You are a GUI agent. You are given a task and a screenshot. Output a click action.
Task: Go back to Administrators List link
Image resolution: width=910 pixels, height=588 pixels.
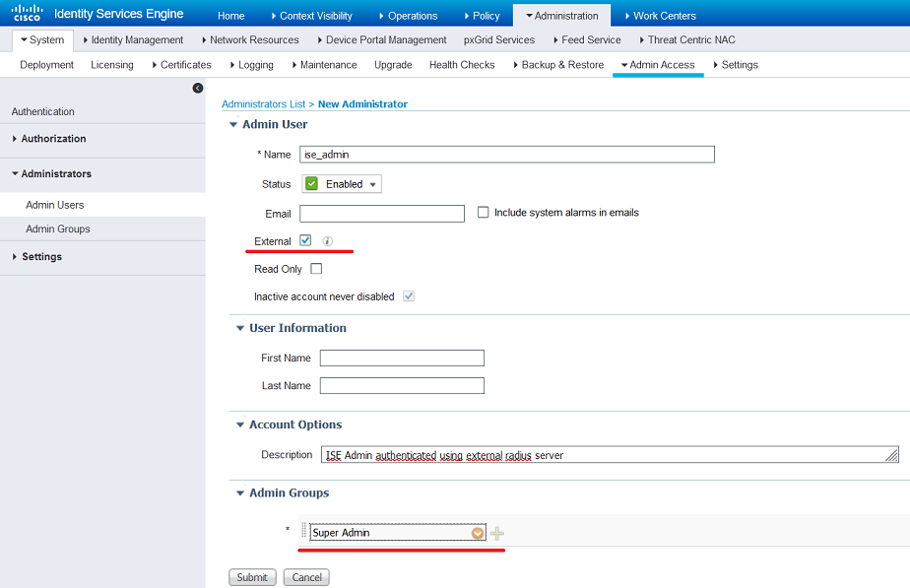[x=264, y=103]
